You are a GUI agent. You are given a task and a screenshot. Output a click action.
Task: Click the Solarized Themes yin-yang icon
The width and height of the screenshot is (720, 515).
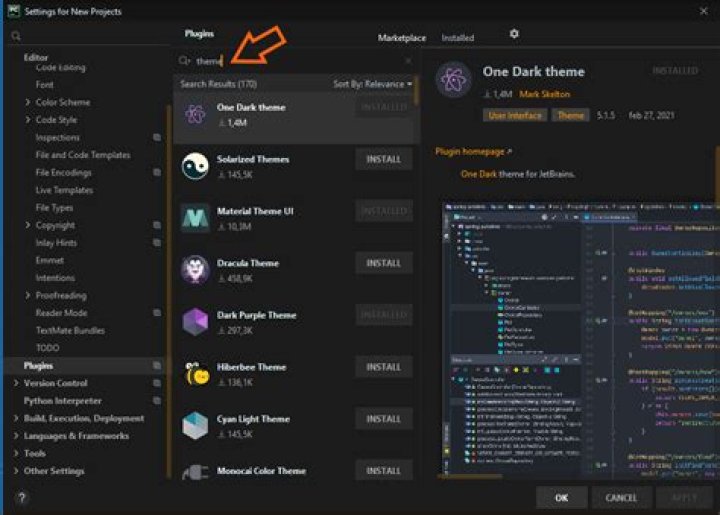[x=195, y=166]
